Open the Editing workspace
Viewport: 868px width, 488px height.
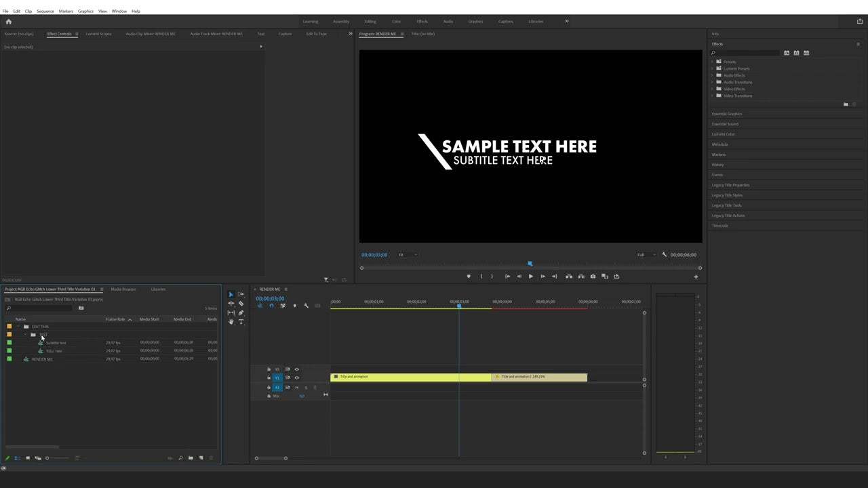[x=370, y=22]
